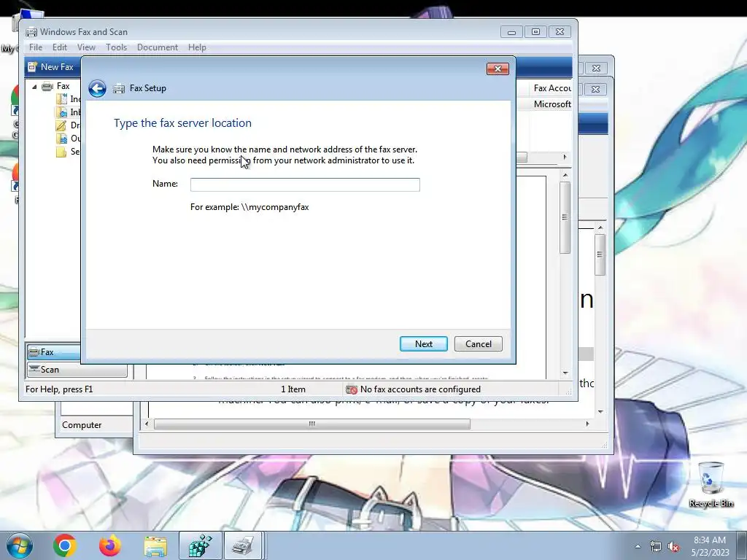Click the Windows Fax and Scan title icon
Image resolution: width=747 pixels, height=560 pixels.
(31, 32)
